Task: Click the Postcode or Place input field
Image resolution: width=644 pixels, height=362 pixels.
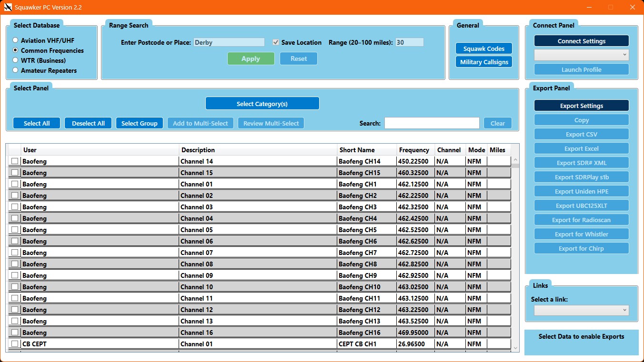Action: (x=229, y=42)
